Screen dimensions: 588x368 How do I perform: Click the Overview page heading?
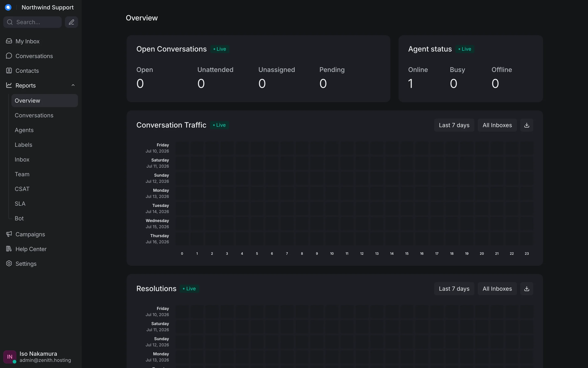(142, 18)
